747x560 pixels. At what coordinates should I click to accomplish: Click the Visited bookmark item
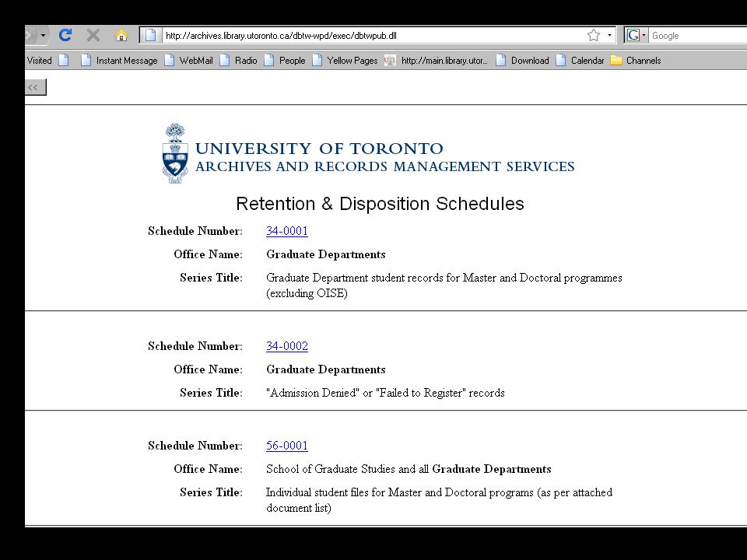click(x=39, y=61)
